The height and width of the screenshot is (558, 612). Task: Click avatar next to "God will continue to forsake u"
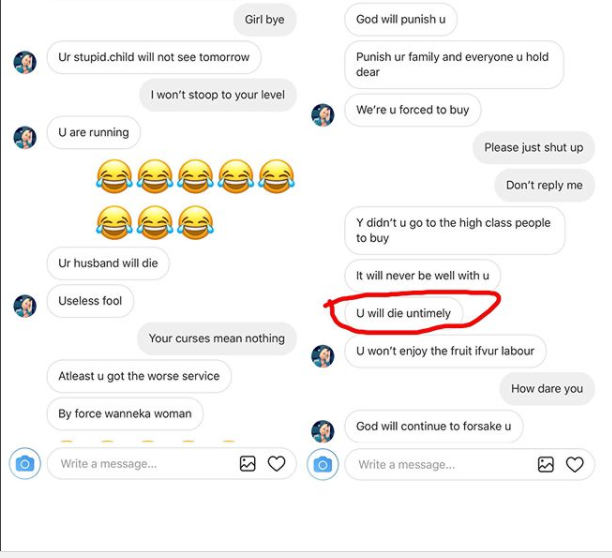pyautogui.click(x=322, y=431)
